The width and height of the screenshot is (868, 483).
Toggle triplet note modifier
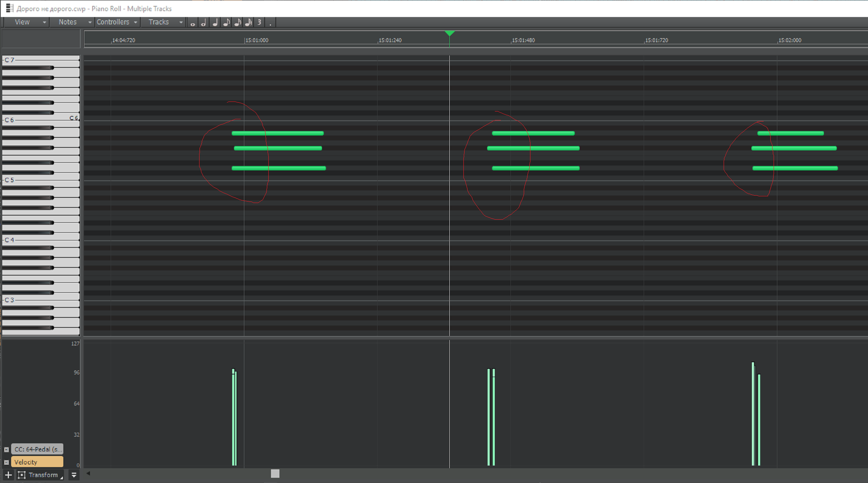[x=259, y=22]
